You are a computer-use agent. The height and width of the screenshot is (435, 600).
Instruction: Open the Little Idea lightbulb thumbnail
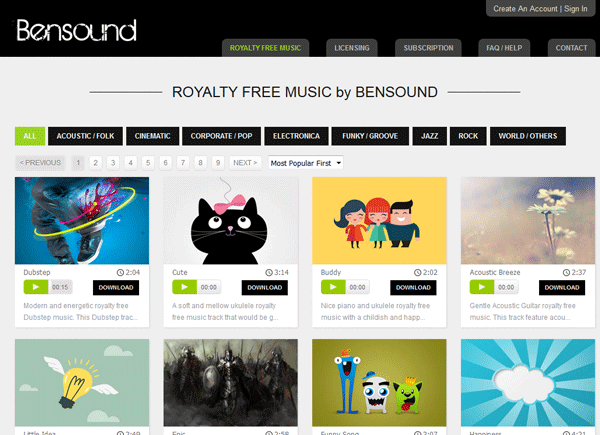(82, 383)
